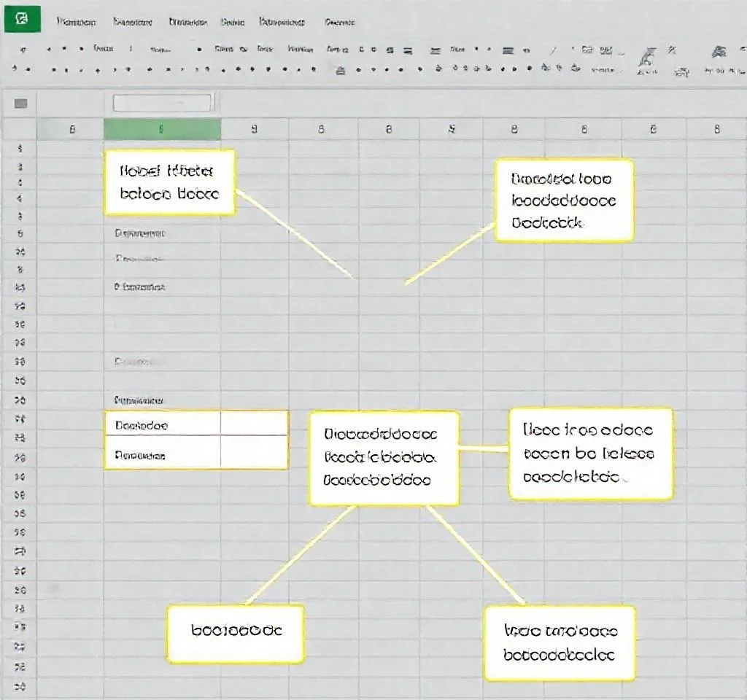Click the single-line callout box at the bottom
747x700 pixels.
(236, 631)
